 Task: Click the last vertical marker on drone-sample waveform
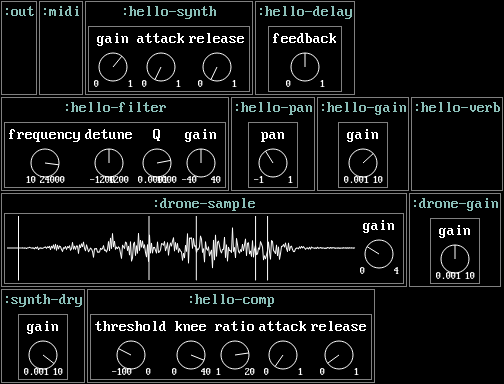pyautogui.click(x=267, y=248)
